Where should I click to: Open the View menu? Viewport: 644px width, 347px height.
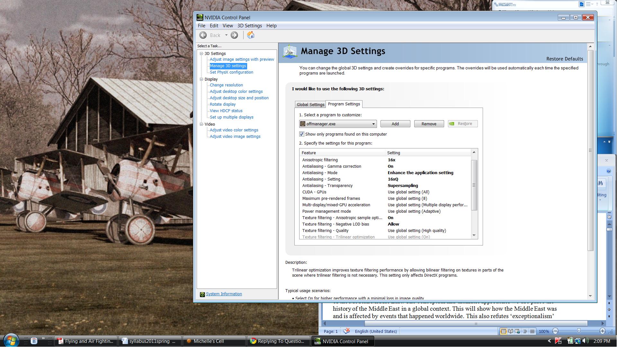tap(228, 26)
